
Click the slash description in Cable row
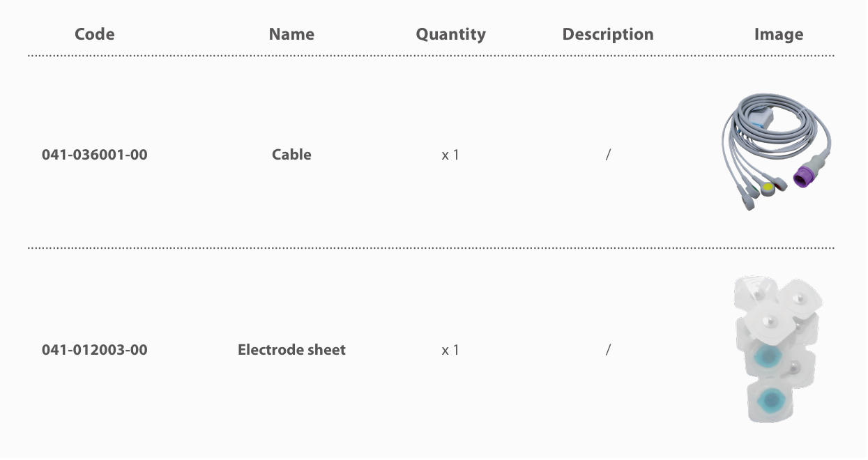pyautogui.click(x=608, y=155)
